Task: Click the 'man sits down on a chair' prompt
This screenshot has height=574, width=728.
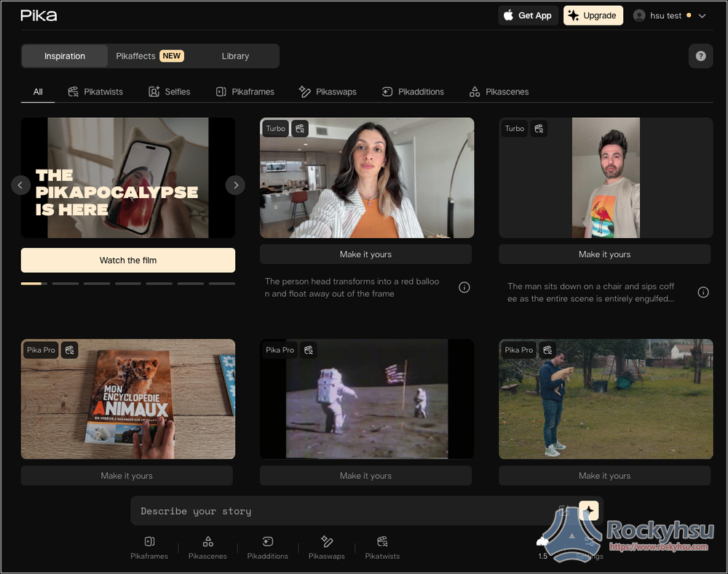Action: click(591, 292)
